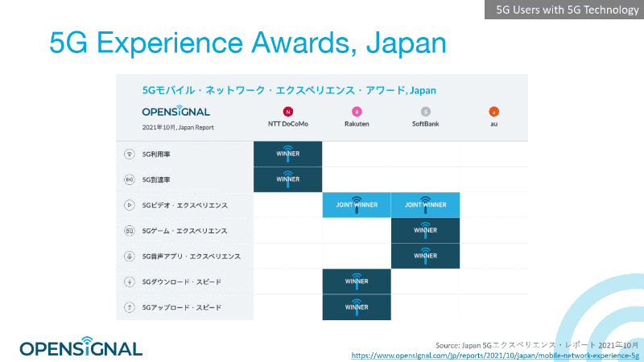Click the '5Gゲーム・エクスペリエンス' row label
This screenshot has width=644, height=362.
(185, 231)
